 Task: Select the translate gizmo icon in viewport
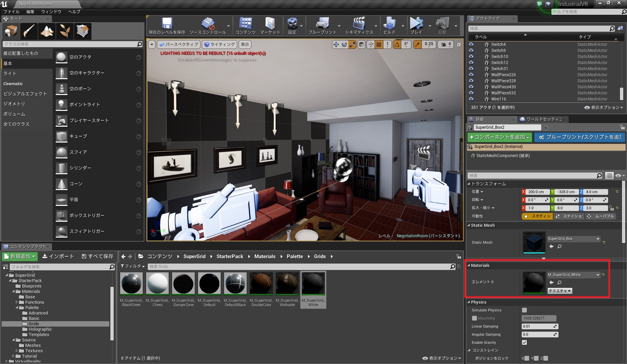tap(336, 44)
